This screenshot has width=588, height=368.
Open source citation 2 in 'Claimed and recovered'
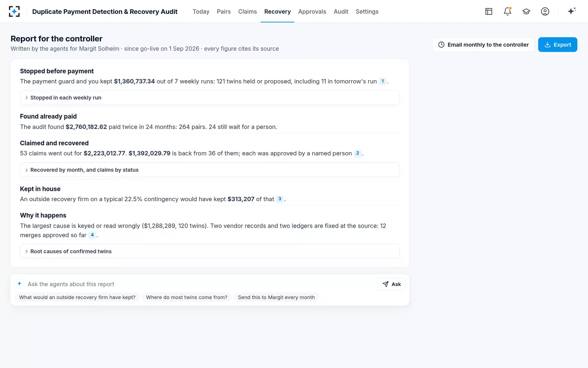coord(358,153)
